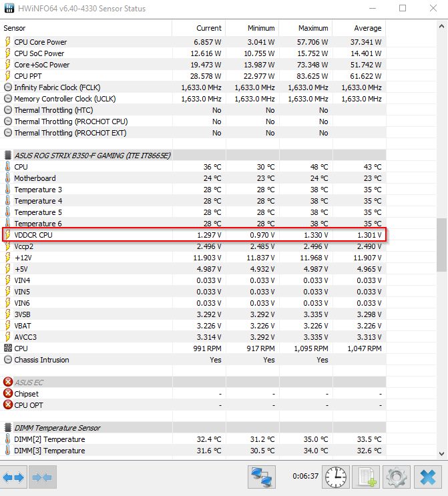Click the Minimum column header
Image resolution: width=448 pixels, height=496 pixels.
[x=252, y=28]
